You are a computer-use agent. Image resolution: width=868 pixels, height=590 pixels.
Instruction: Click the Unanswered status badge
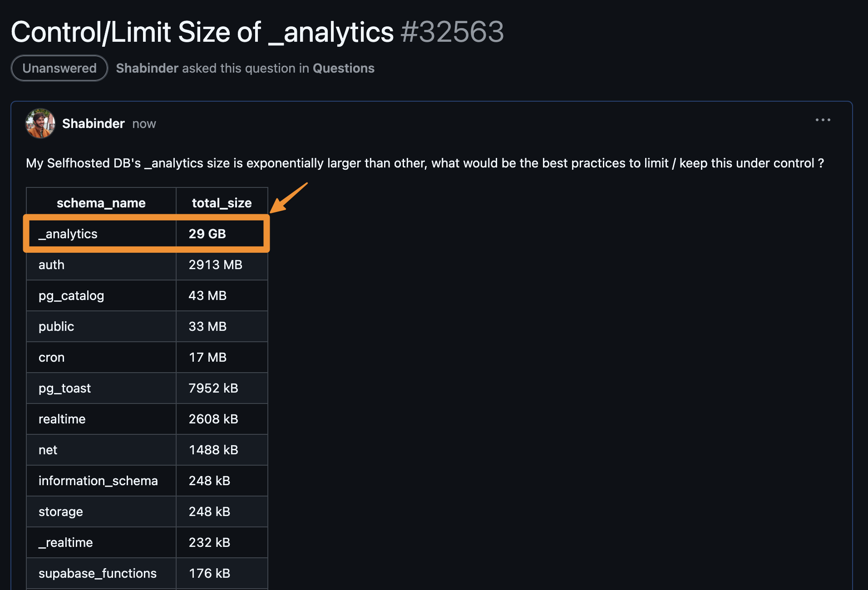pyautogui.click(x=59, y=68)
